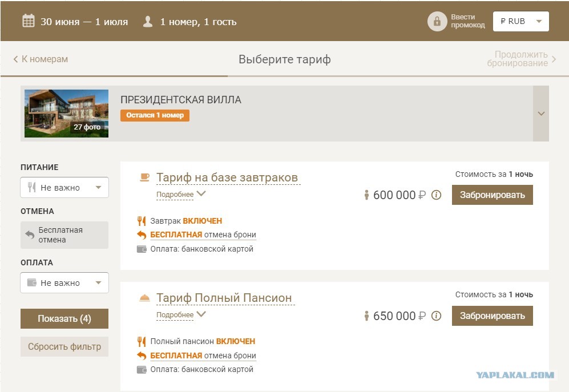The width and height of the screenshot is (569, 392).
Task: Book the breakfast tariff with Забронировать
Action: [493, 195]
